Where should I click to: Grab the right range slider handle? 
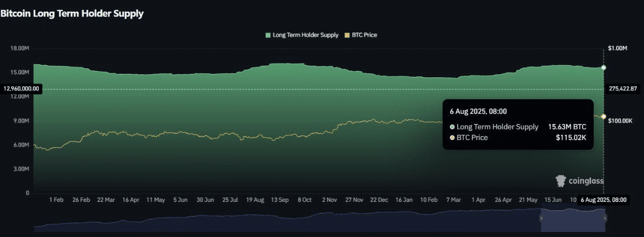click(605, 218)
